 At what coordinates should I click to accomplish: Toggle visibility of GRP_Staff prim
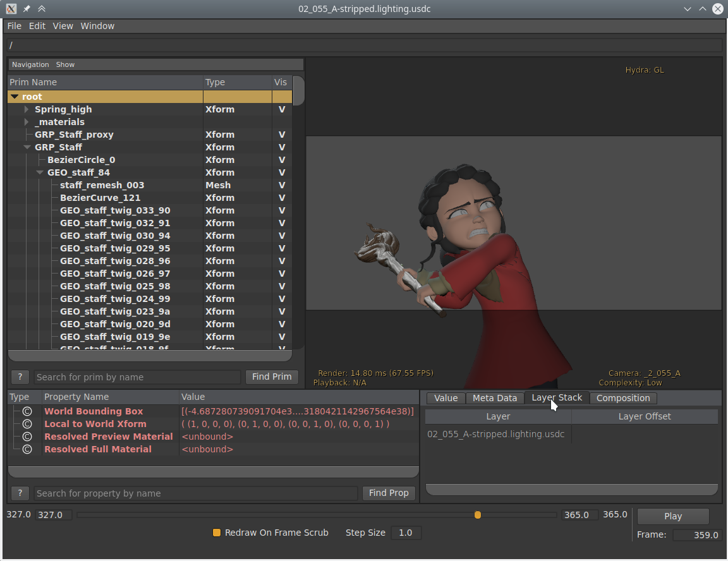point(281,147)
